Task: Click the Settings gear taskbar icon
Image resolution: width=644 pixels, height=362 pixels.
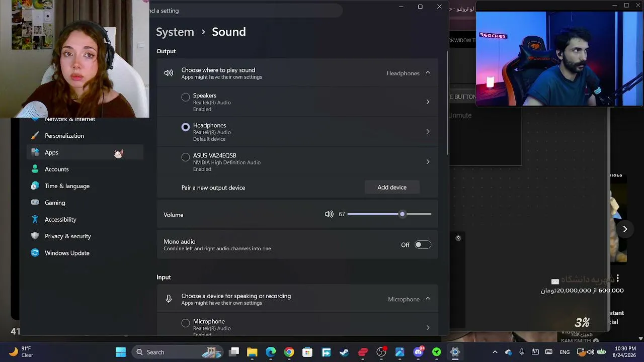Action: [455, 352]
